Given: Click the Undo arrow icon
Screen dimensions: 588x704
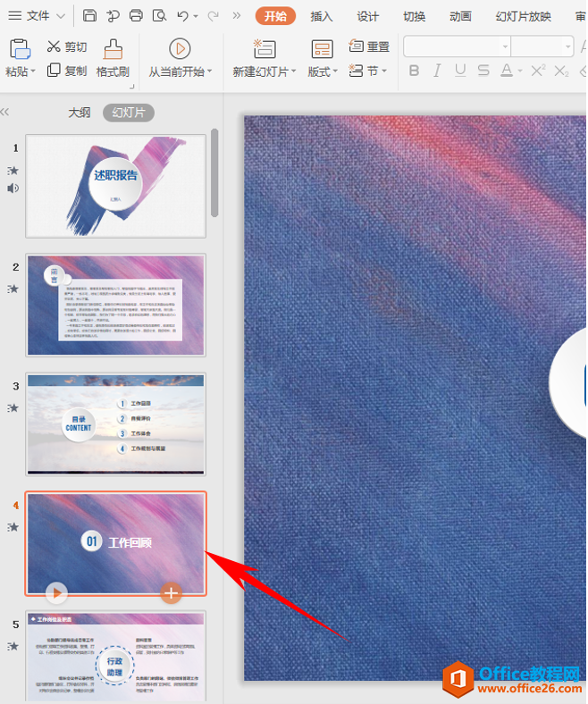Looking at the screenshot, I should pos(182,16).
